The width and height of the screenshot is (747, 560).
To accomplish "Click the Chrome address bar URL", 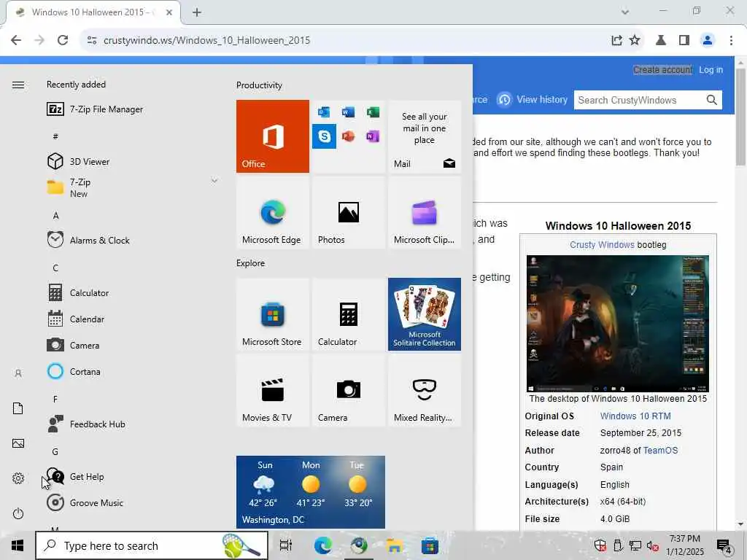I will point(206,41).
